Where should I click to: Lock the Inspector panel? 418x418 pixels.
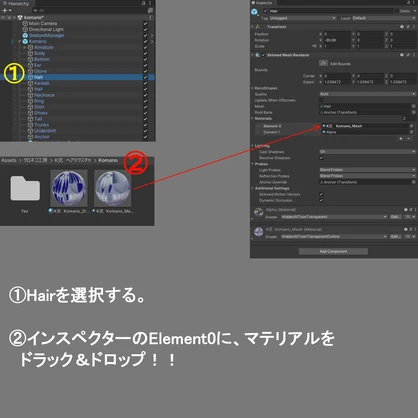pyautogui.click(x=408, y=3)
